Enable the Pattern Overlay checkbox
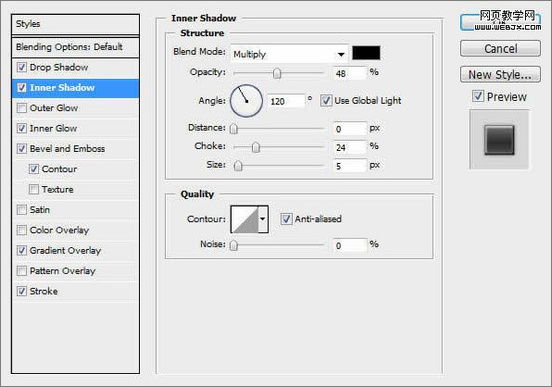Screen dimensions: 552x387 [22, 271]
